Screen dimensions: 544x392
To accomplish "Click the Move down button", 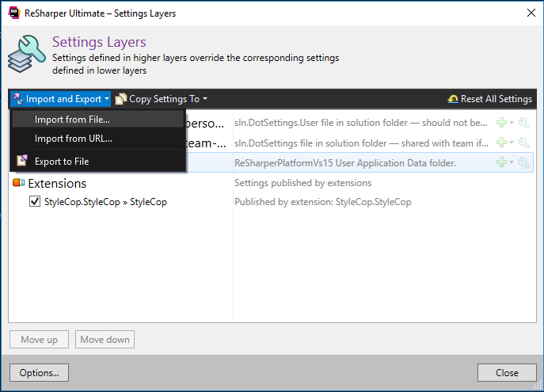I will pos(105,339).
